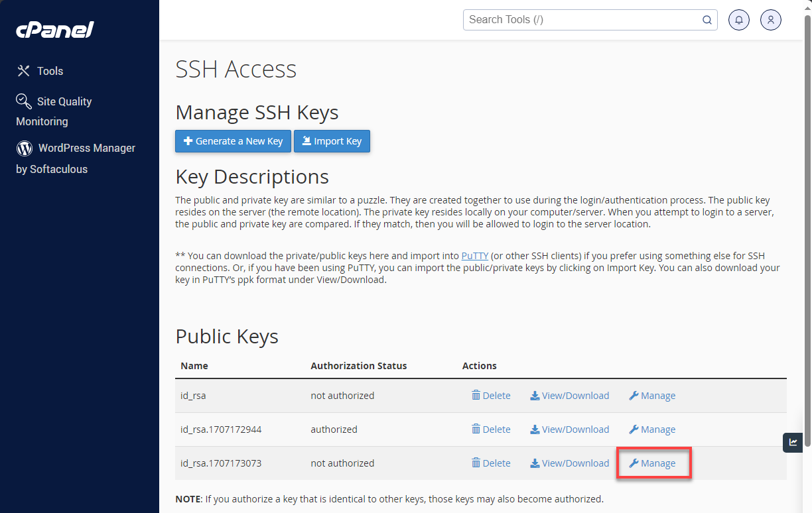Open WordPress Manager via the WordPress icon

(x=24, y=147)
